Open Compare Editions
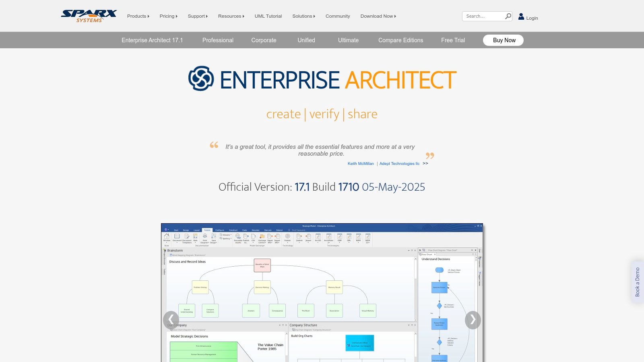 click(x=400, y=40)
